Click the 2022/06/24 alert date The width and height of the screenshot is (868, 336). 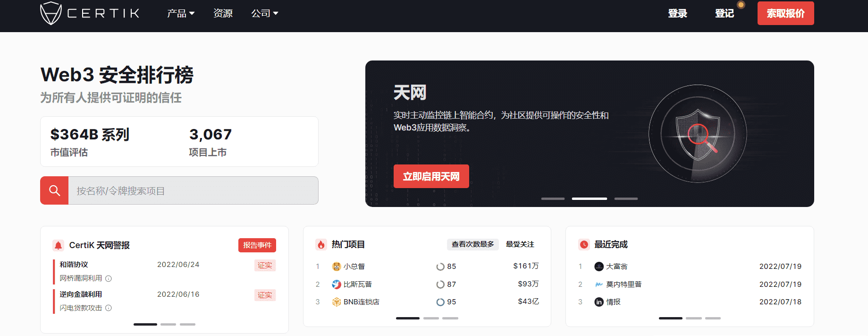click(178, 265)
